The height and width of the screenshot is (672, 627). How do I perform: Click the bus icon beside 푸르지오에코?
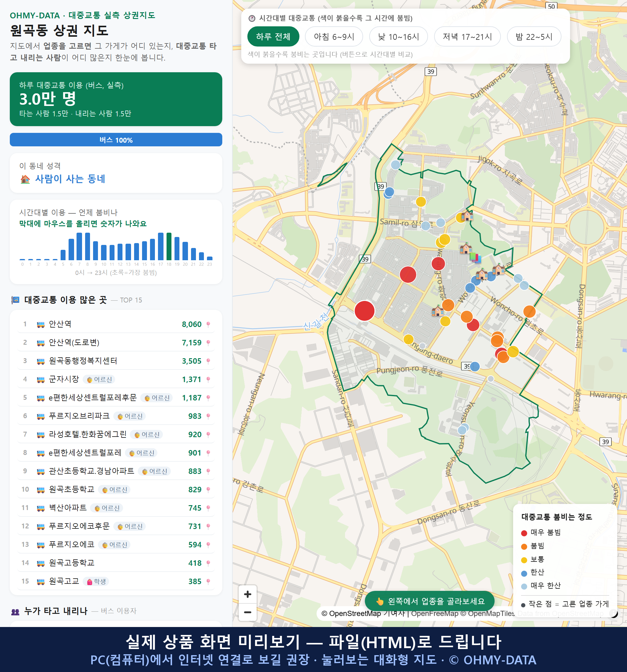[40, 545]
